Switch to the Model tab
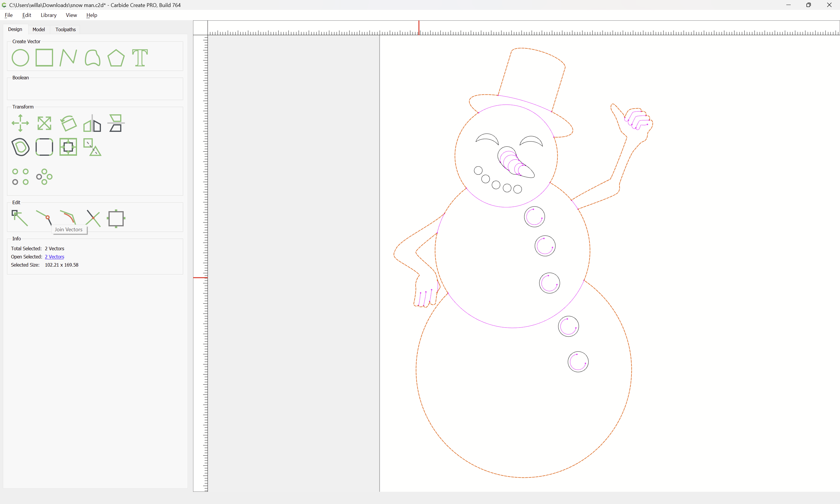 coord(39,29)
